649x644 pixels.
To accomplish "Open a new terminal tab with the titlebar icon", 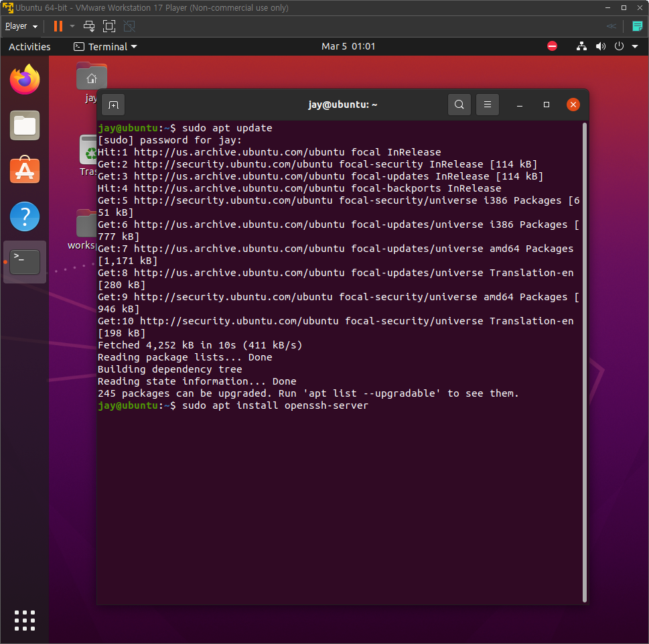I will 113,105.
